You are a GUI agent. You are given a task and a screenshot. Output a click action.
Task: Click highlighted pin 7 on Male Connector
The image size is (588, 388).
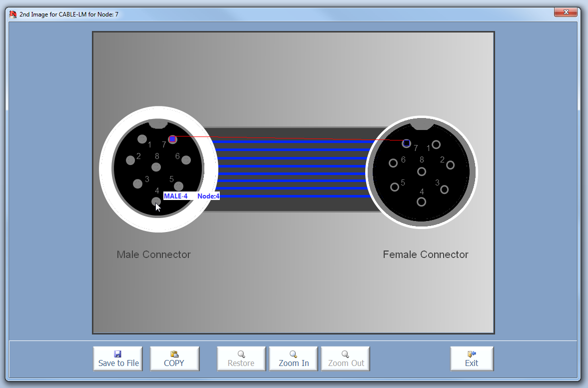coord(172,139)
